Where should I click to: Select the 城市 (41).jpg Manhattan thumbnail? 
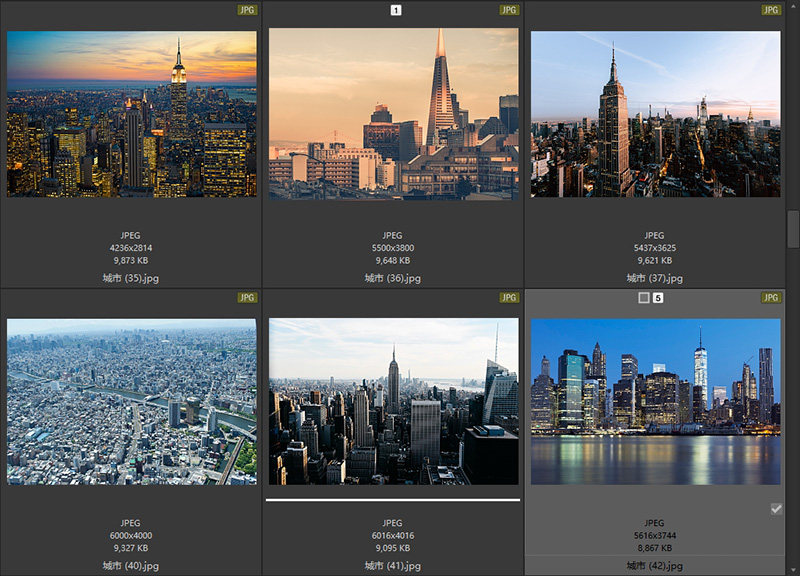tap(394, 402)
